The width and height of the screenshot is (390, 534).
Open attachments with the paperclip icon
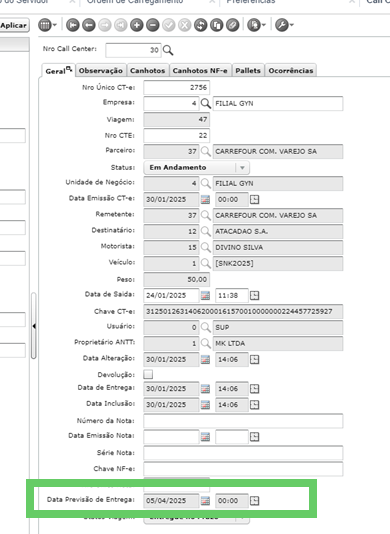tap(233, 25)
